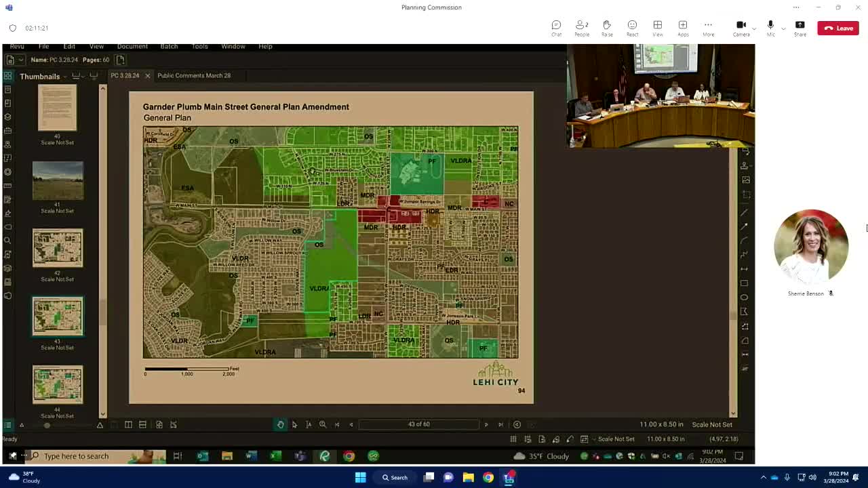This screenshot has width=868, height=488.
Task: Leave the meeting
Action: click(838, 28)
